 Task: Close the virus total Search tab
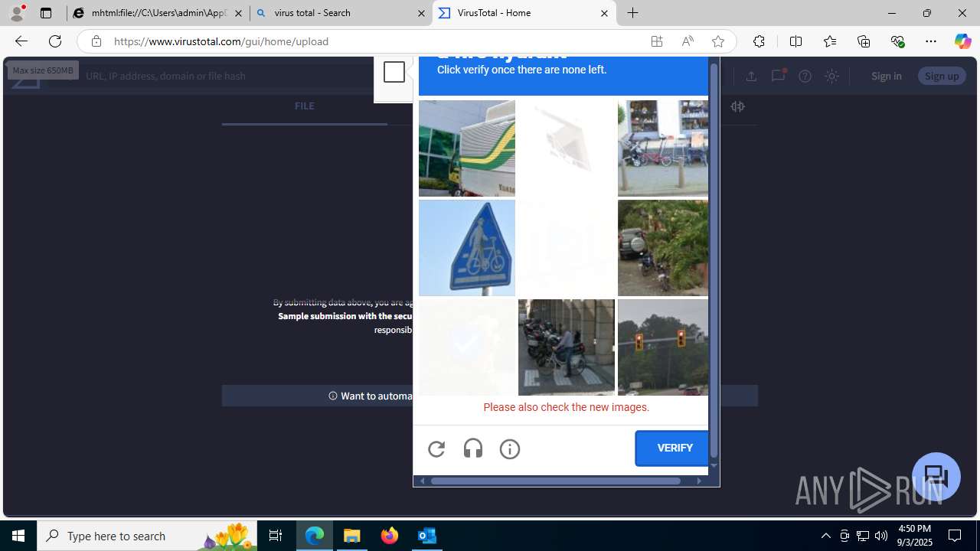pos(421,13)
